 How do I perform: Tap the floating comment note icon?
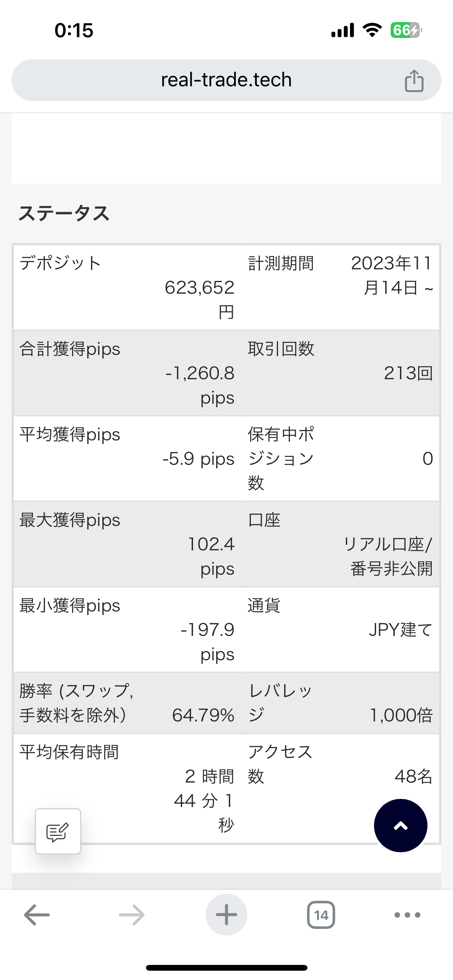[58, 831]
